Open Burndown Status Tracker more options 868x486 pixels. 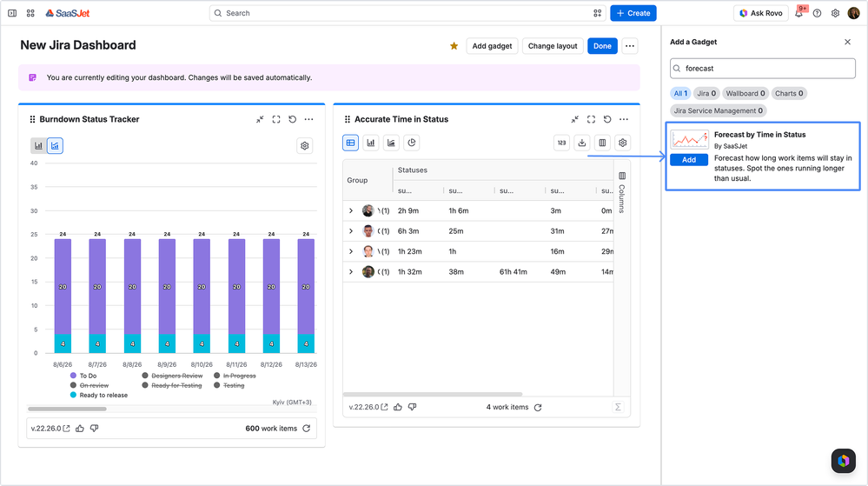click(x=309, y=119)
